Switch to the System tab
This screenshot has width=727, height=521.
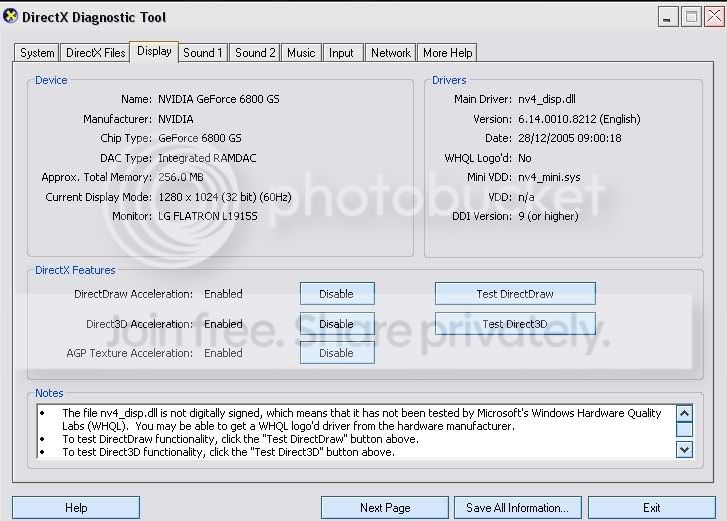[37, 53]
